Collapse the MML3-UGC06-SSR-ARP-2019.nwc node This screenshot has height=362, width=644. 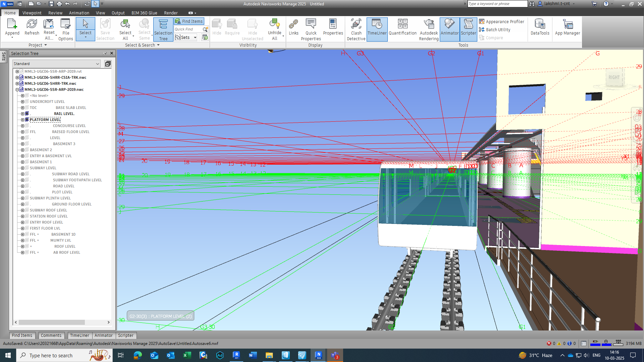(x=17, y=89)
